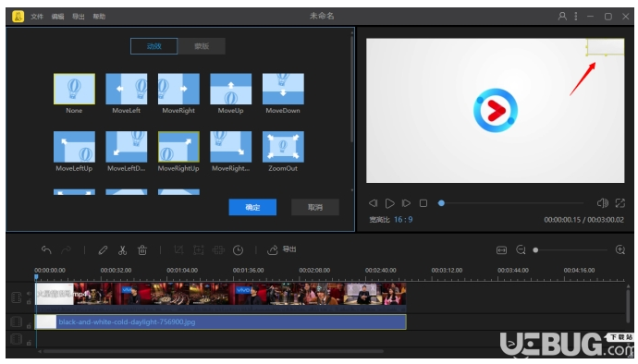
Task: Click the yellow-framed image overlay in preview
Action: click(x=605, y=46)
